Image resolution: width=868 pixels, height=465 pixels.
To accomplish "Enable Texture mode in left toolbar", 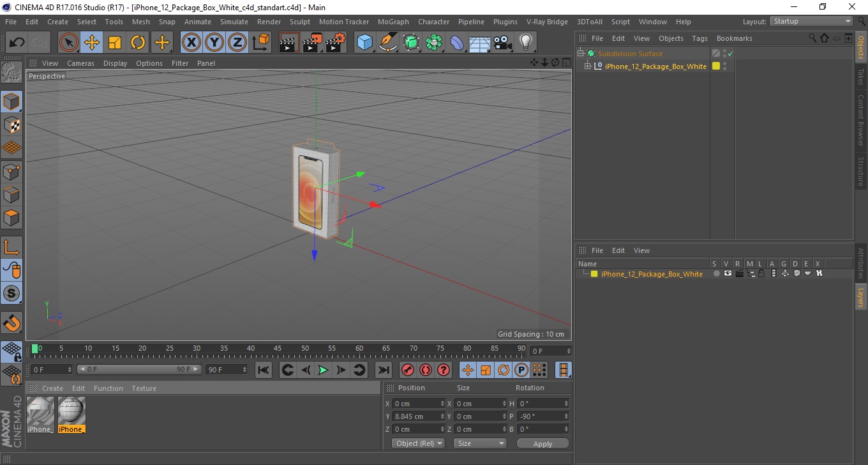I will [x=11, y=125].
